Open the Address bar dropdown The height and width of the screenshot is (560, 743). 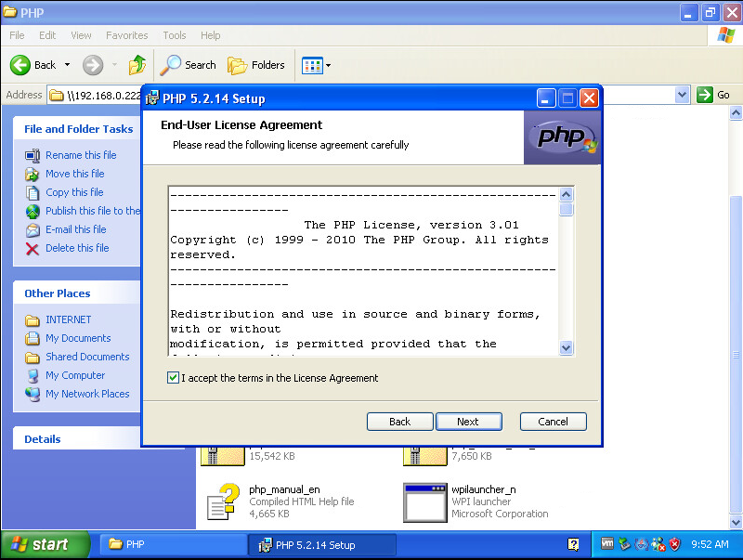(x=682, y=95)
